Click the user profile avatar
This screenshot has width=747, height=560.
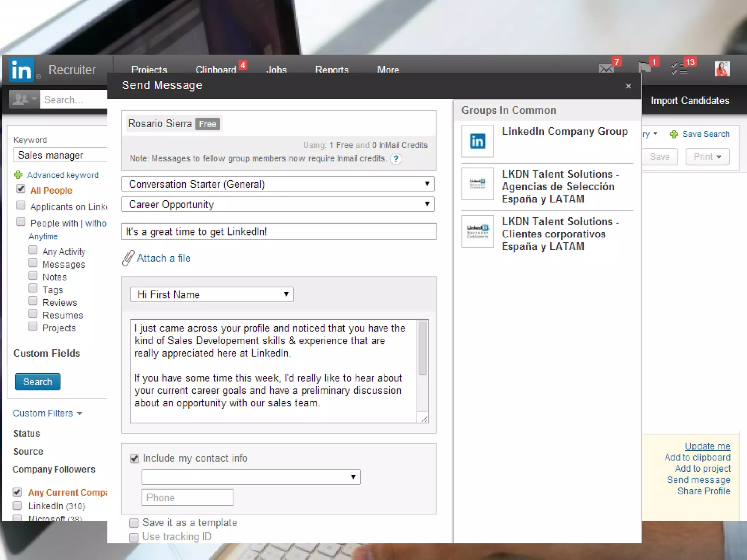722,69
